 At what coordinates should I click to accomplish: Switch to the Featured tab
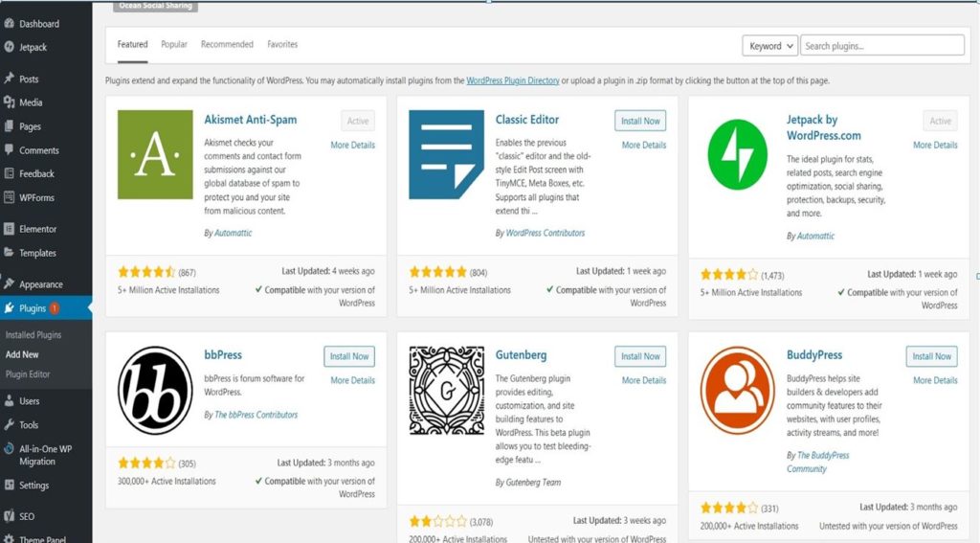click(x=132, y=44)
